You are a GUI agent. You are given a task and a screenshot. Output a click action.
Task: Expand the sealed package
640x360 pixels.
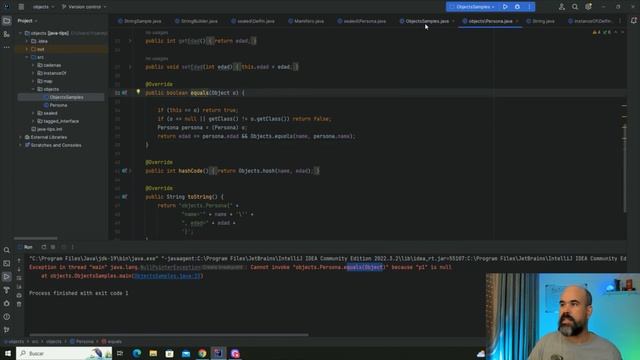tap(33, 113)
